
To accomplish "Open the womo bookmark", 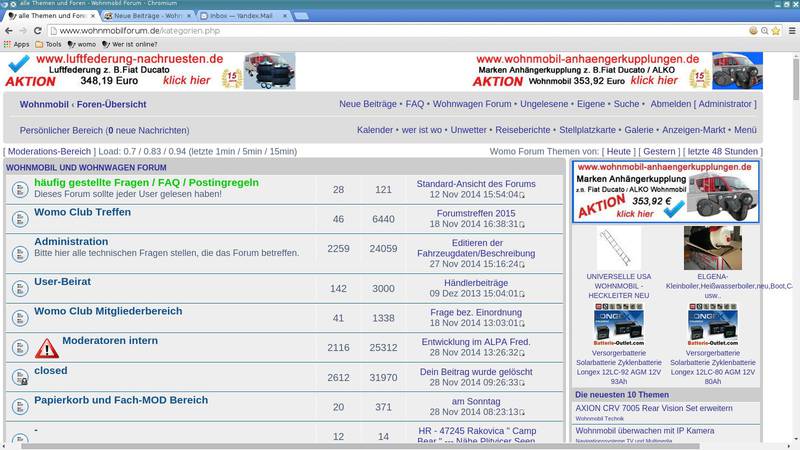I will point(82,44).
